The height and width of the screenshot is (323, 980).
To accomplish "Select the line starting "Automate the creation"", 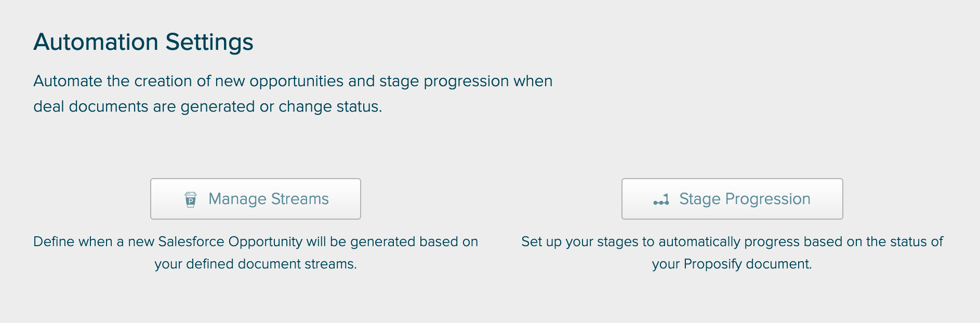I will tap(293, 81).
